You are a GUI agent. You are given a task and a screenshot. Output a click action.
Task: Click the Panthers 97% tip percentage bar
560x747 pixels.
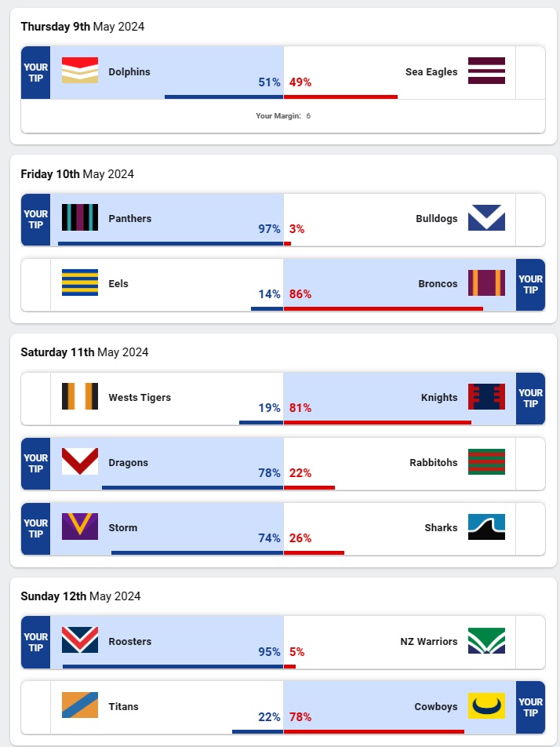[170, 243]
